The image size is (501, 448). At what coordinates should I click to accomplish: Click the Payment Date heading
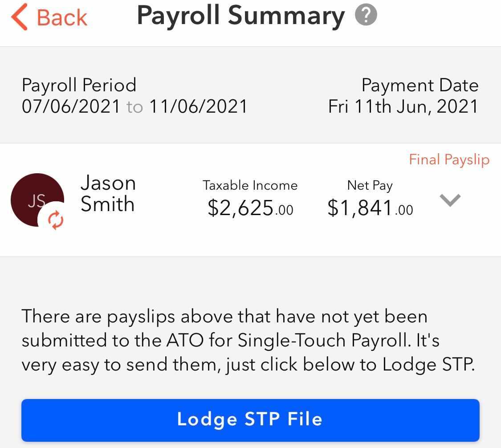tap(420, 85)
